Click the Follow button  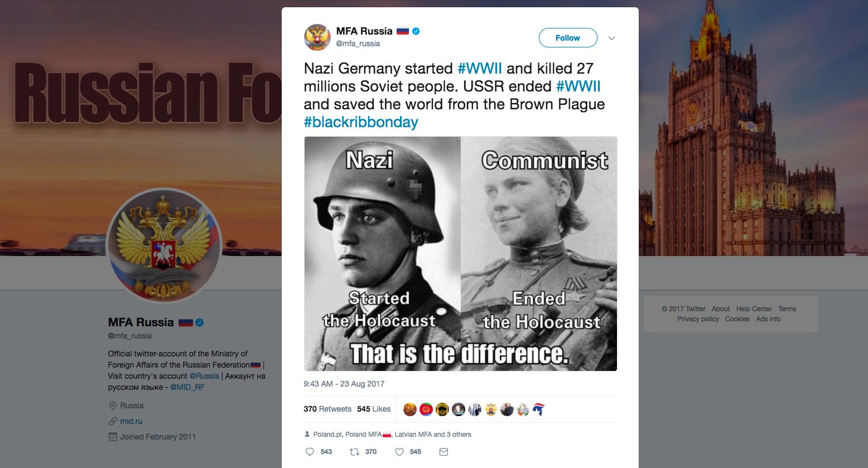[x=568, y=38]
